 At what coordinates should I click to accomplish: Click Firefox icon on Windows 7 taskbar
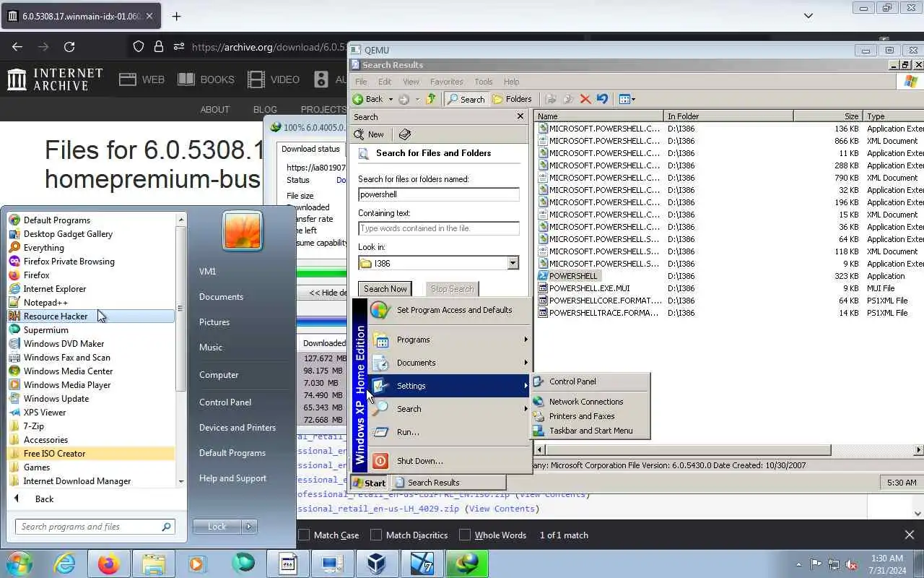click(x=109, y=564)
